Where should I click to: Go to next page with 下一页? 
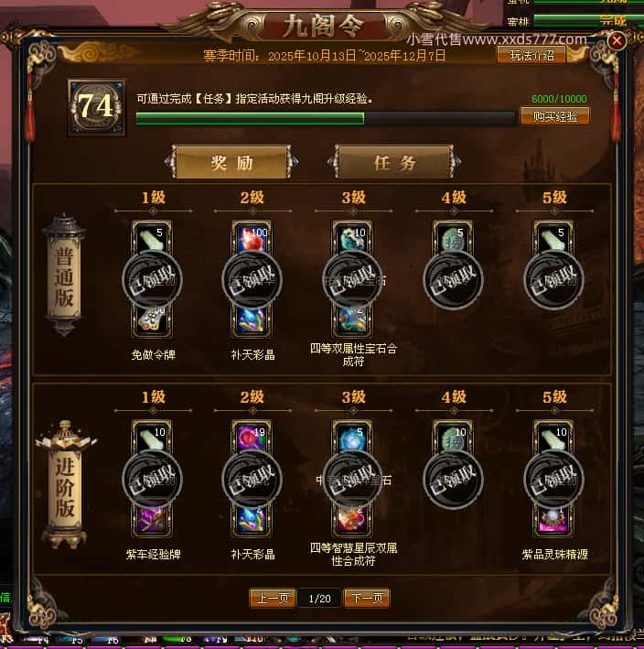tap(367, 598)
